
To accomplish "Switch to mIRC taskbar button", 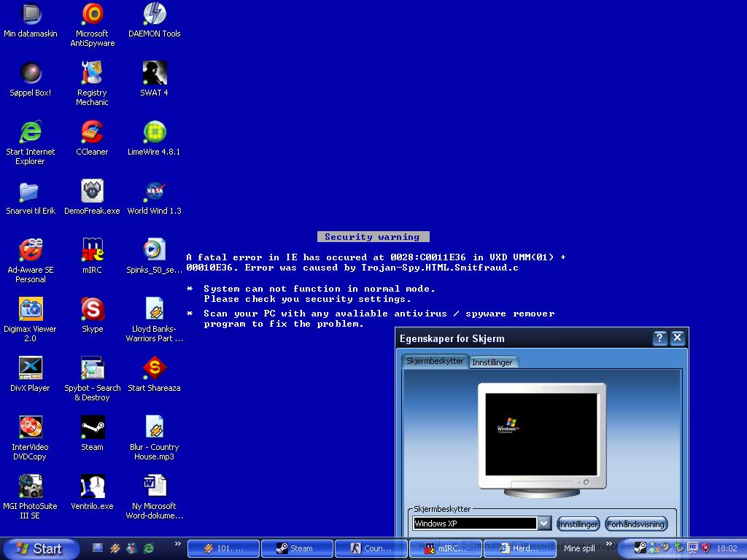I will coord(446,548).
